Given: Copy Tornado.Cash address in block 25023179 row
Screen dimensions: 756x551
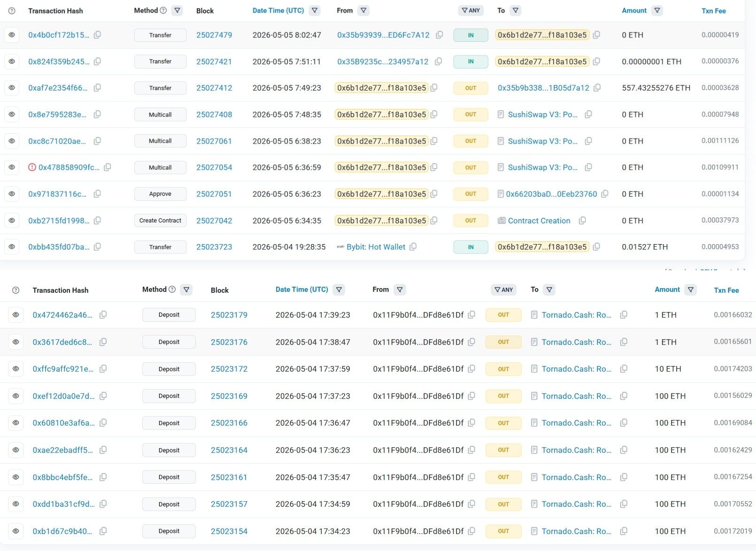Looking at the screenshot, I should click(624, 315).
